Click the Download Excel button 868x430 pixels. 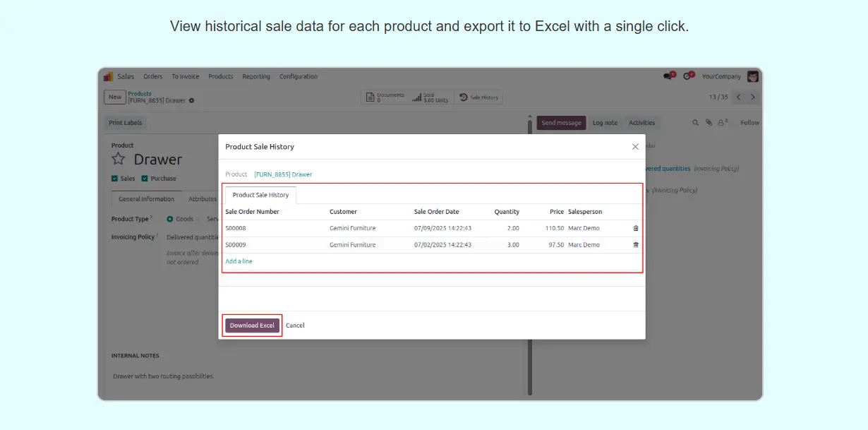(x=252, y=326)
